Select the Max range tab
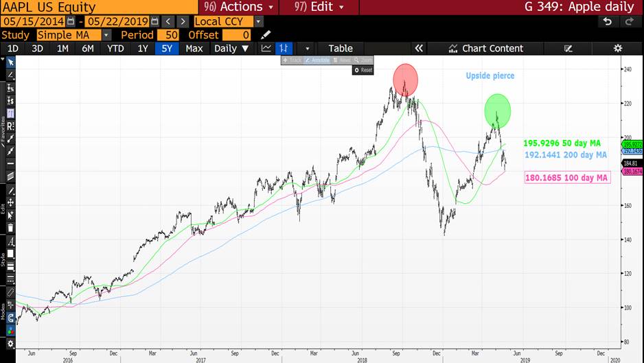Viewport: 644px width, 363px height. 194,49
